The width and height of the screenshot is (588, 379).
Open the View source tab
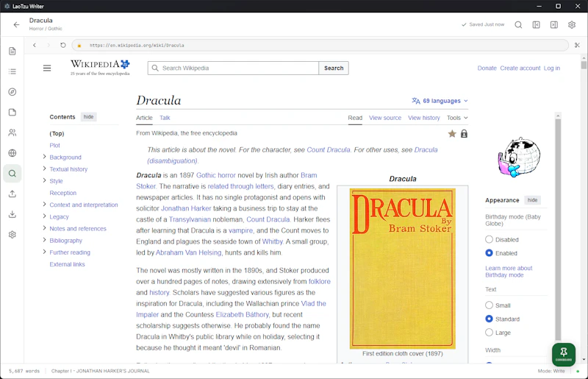[x=385, y=118]
